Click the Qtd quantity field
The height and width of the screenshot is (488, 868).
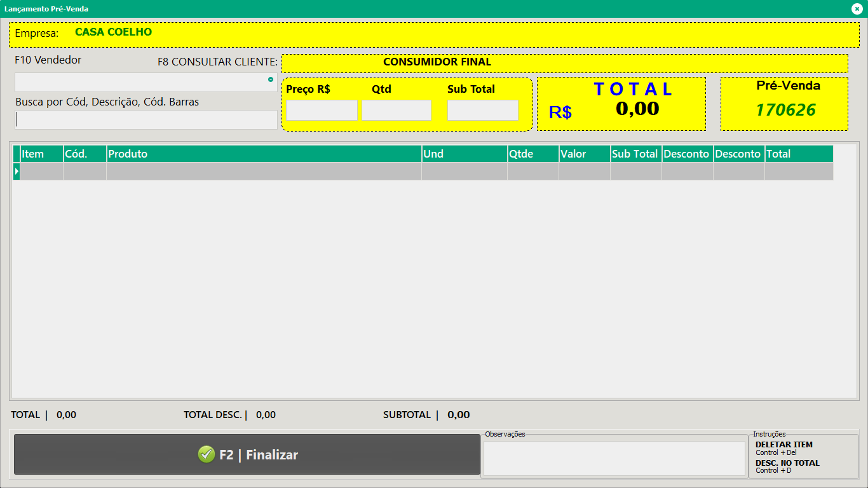(396, 110)
